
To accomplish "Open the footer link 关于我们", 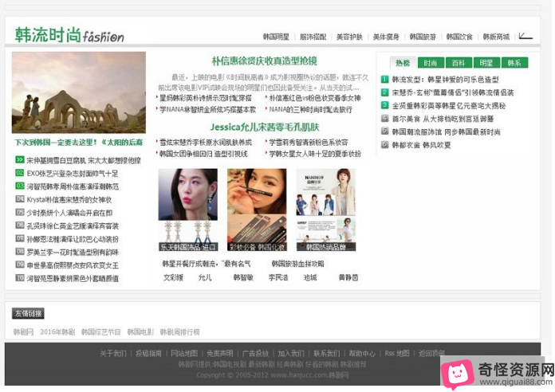I will [113, 353].
